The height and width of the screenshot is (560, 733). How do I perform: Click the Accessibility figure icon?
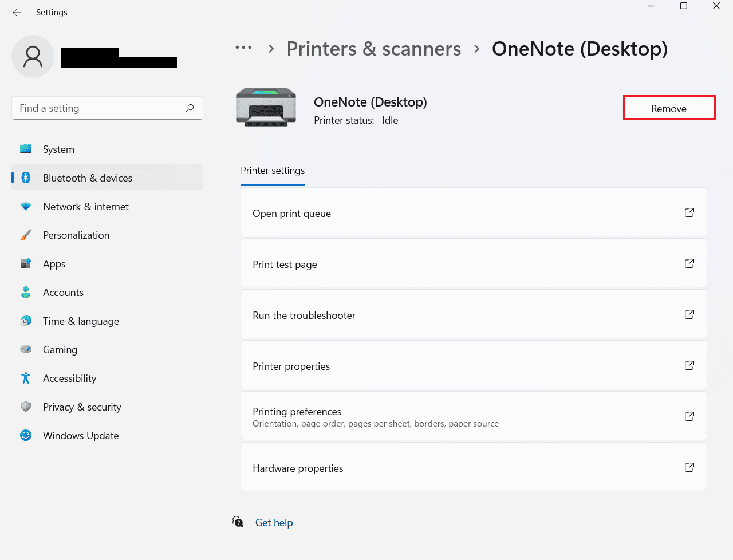pos(26,378)
